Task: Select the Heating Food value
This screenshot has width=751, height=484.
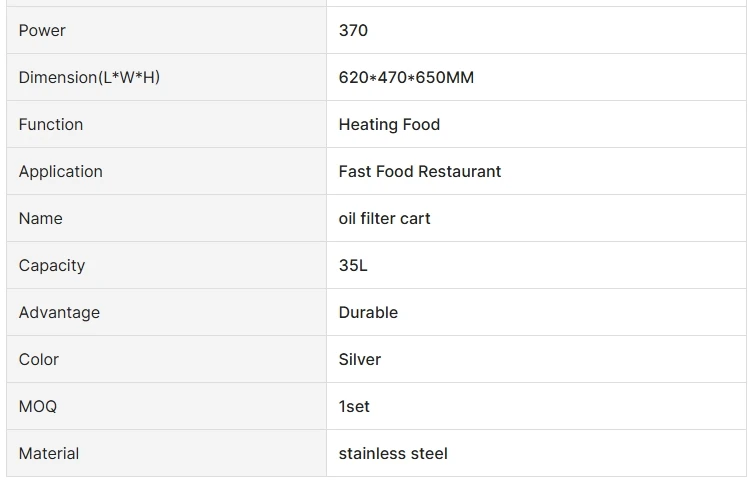Action: point(389,124)
